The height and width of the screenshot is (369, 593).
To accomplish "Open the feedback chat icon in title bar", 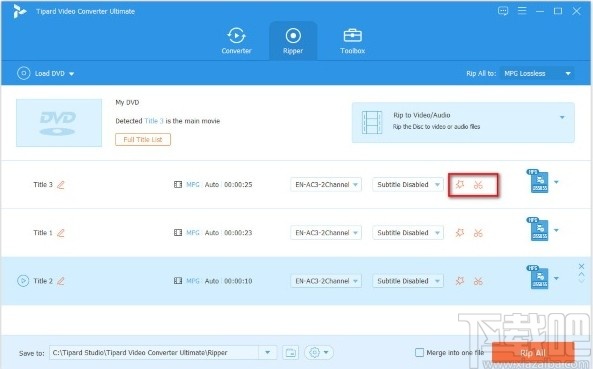I will coord(503,11).
